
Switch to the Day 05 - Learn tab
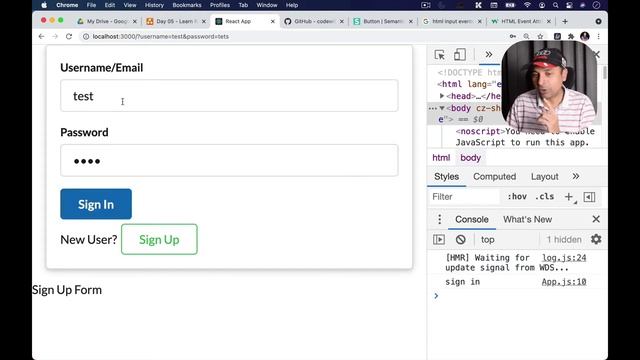click(176, 21)
